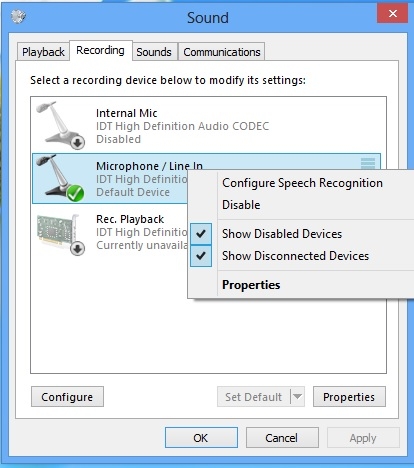Open Properties from the context menu
The width and height of the screenshot is (414, 468).
tap(251, 285)
